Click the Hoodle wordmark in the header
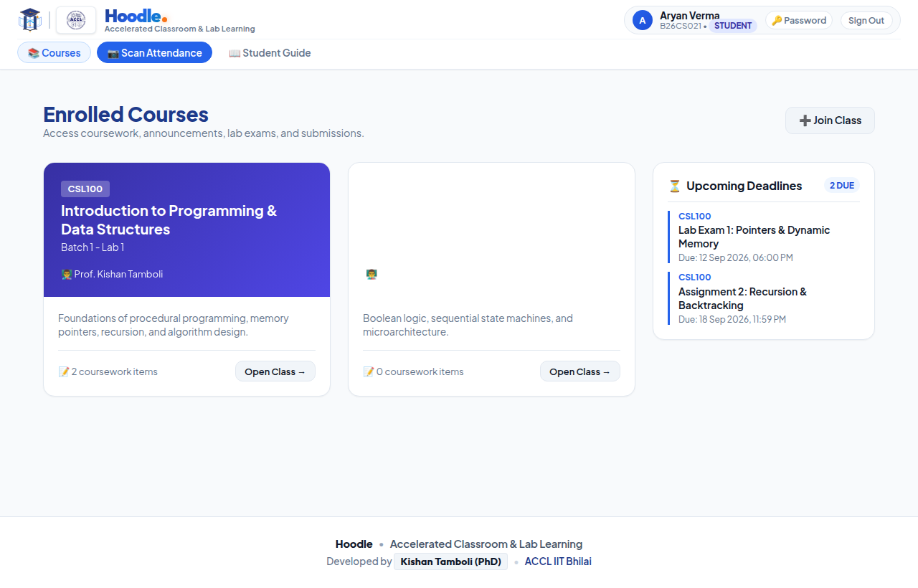 pyautogui.click(x=136, y=16)
